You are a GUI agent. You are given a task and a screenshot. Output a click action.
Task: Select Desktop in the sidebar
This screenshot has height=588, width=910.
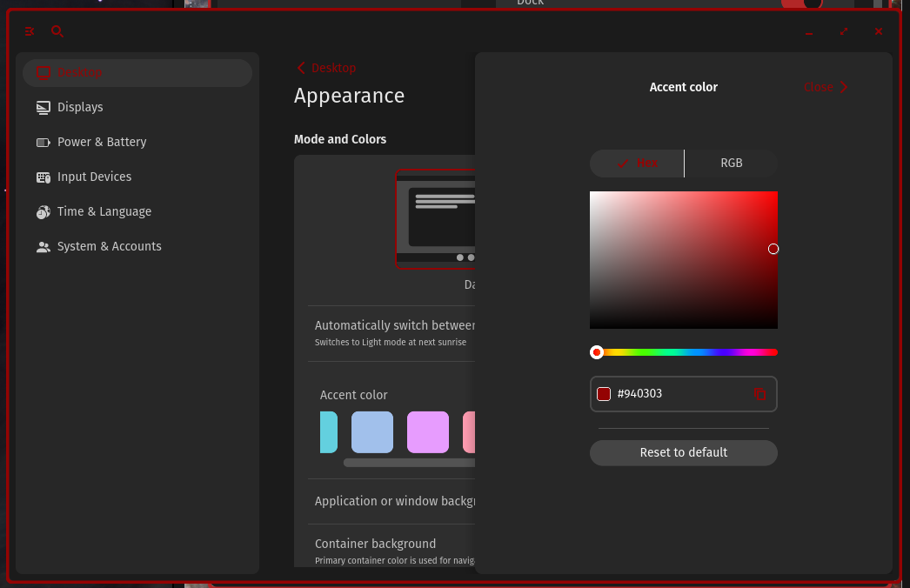coord(137,72)
